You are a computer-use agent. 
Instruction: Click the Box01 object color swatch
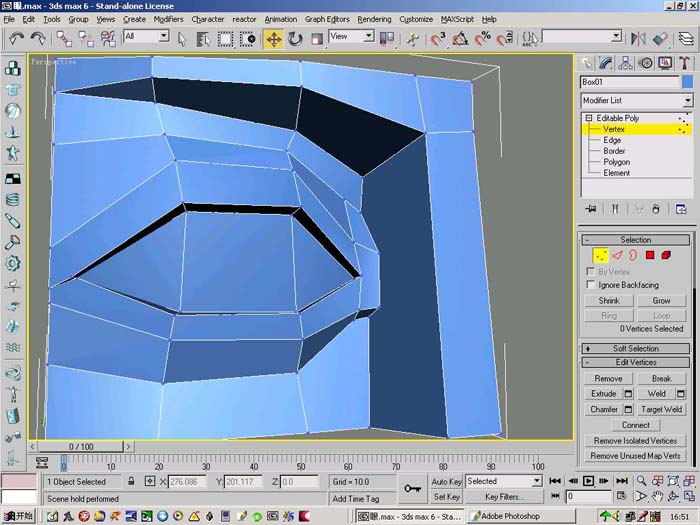pos(688,82)
